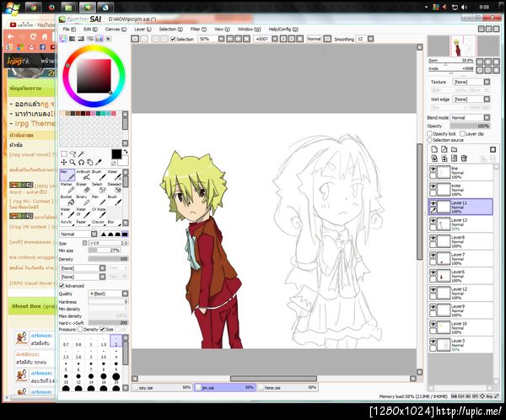This screenshot has height=420, width=506.
Task: Switch to the hime.sai document tab
Action: point(288,387)
